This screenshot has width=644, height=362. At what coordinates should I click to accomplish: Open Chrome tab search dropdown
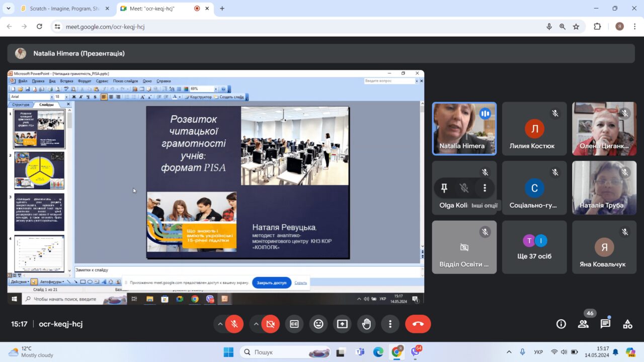point(8,9)
